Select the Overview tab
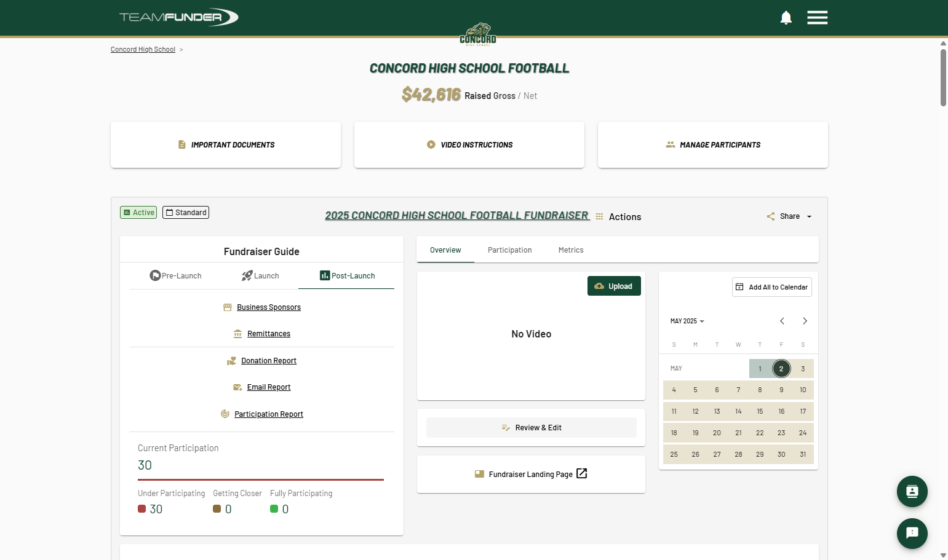The image size is (948, 560). coord(445,250)
